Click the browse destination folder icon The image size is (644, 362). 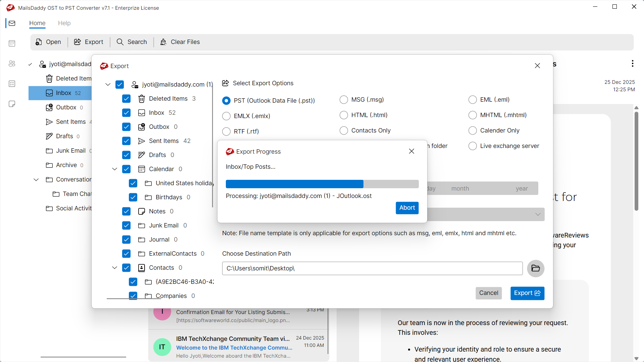[x=536, y=268]
